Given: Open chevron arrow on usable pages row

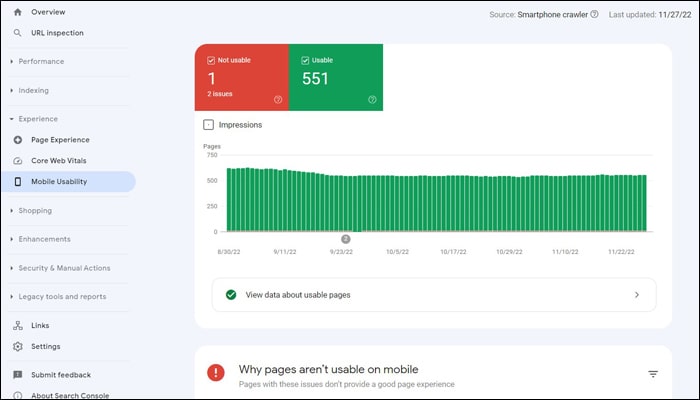Looking at the screenshot, I should coord(637,295).
